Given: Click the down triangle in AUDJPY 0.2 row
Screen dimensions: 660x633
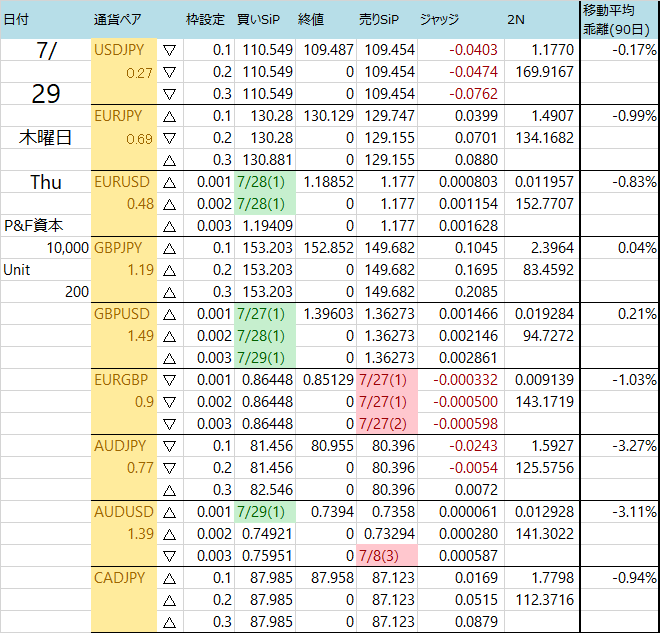Looking at the screenshot, I should point(169,468).
